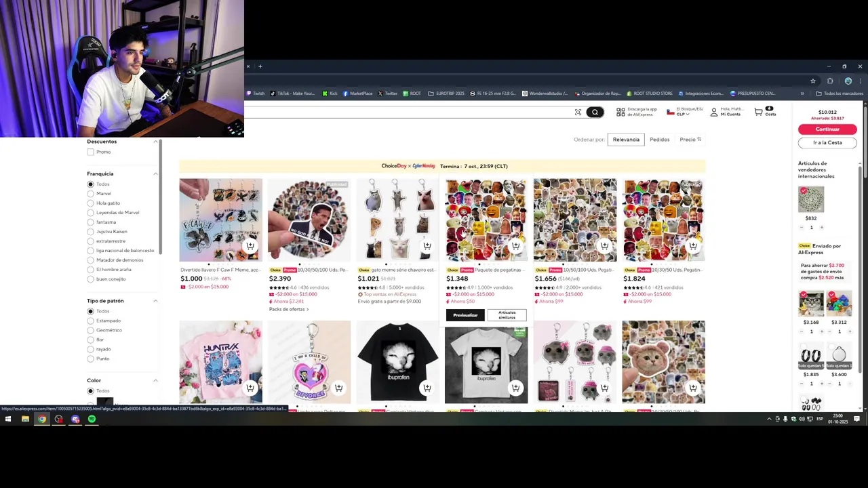Image resolution: width=868 pixels, height=488 pixels.
Task: Click the QR code app download icon
Action: (620, 112)
